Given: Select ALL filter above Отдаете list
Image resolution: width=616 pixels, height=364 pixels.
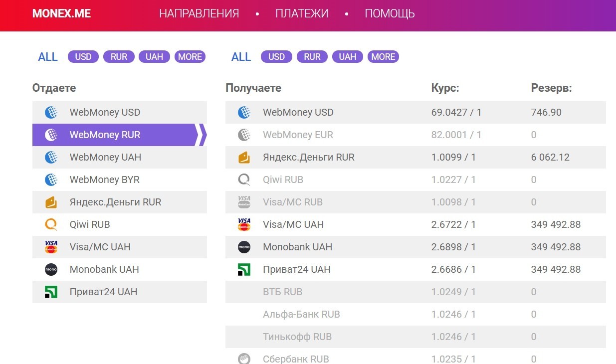Looking at the screenshot, I should pyautogui.click(x=48, y=57).
